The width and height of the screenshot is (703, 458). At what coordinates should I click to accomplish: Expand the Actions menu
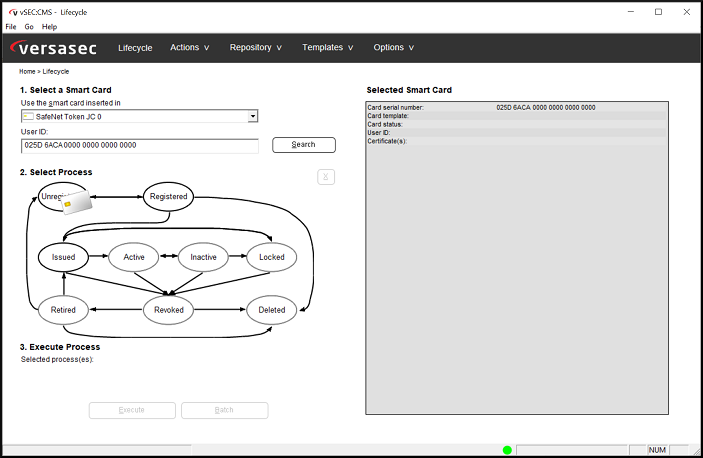[190, 48]
